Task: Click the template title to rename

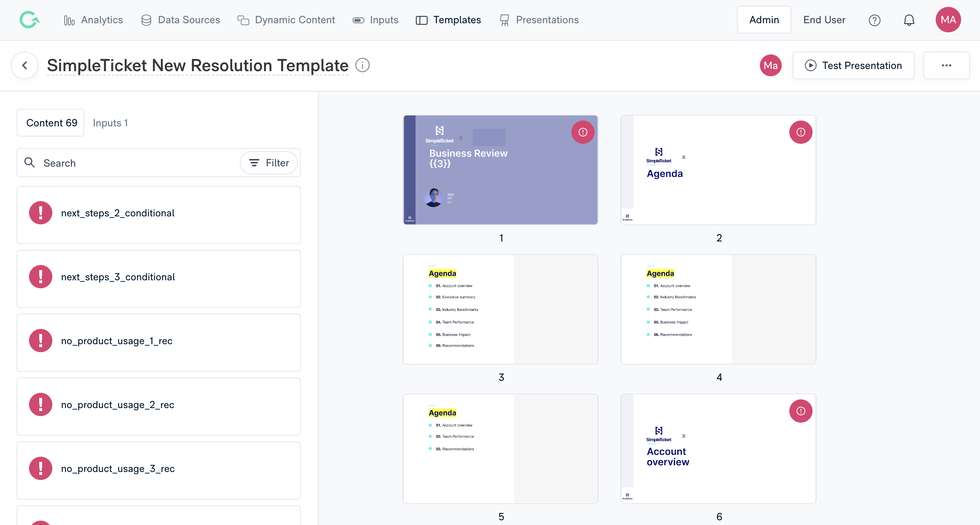Action: tap(198, 65)
